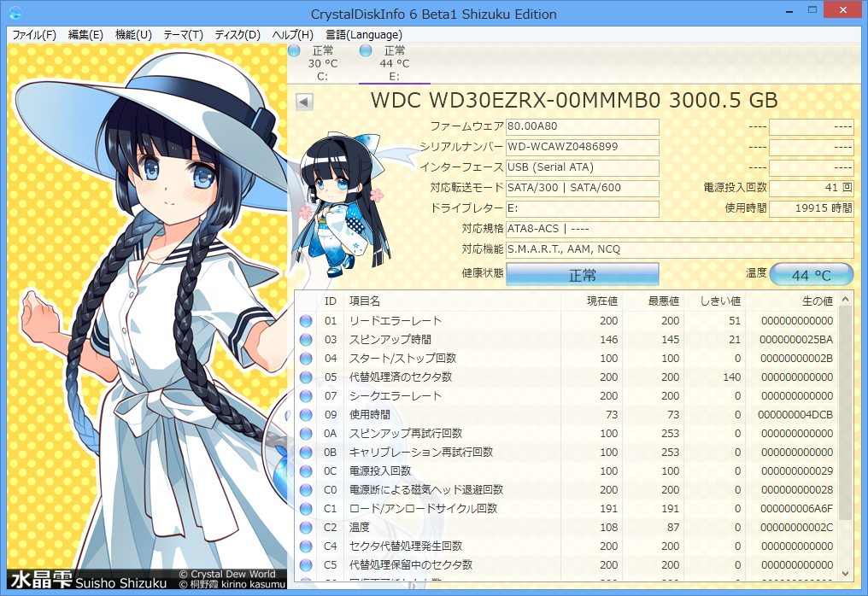Click the attribute list scrollbar thumb

click(845, 412)
